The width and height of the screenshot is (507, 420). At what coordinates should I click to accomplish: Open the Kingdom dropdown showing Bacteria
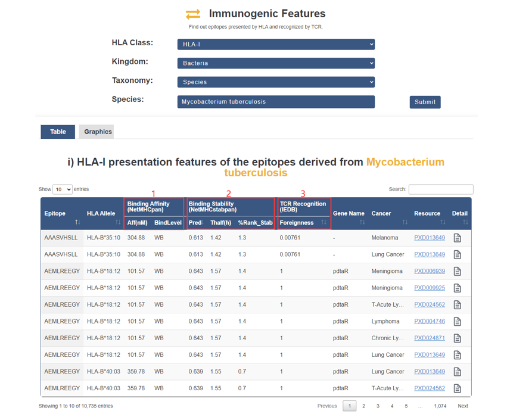coord(276,63)
